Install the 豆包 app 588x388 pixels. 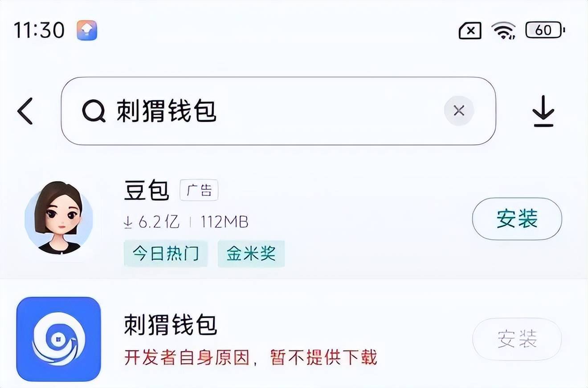click(516, 218)
